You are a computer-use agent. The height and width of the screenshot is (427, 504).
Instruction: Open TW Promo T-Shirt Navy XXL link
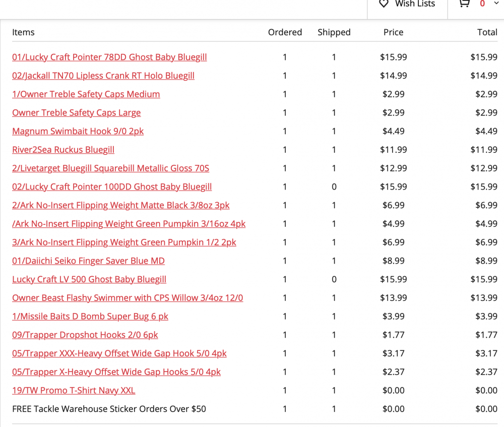tap(74, 391)
